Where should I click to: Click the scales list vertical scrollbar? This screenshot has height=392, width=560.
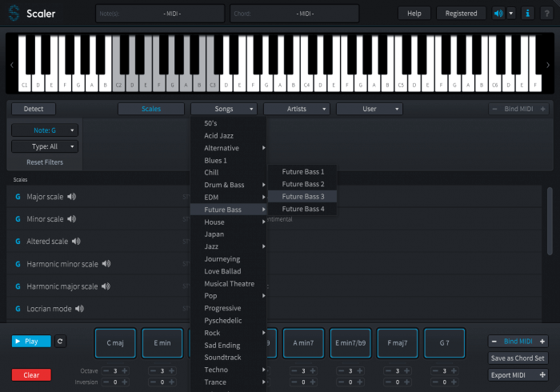pos(549,220)
